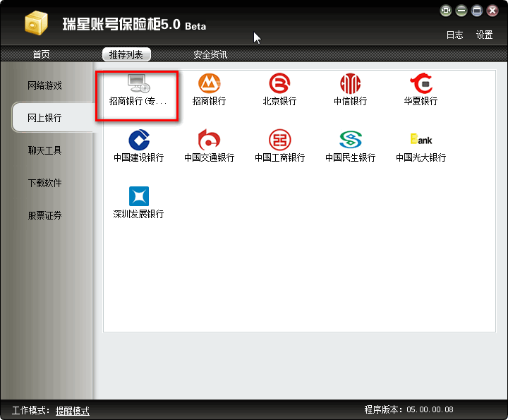Image resolution: width=508 pixels, height=420 pixels.
Task: Open the 日志 log link
Action: pyautogui.click(x=454, y=35)
